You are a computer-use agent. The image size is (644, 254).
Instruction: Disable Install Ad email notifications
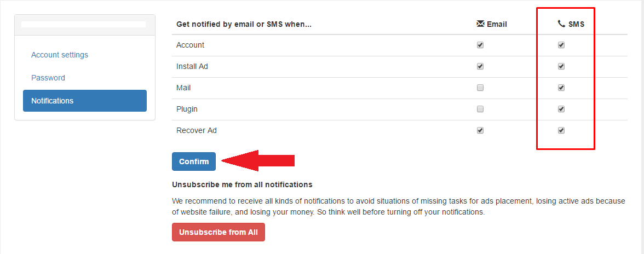pos(480,66)
